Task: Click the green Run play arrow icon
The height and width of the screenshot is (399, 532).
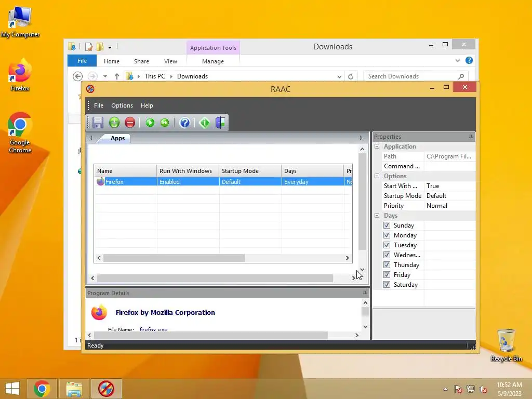Action: [150, 123]
